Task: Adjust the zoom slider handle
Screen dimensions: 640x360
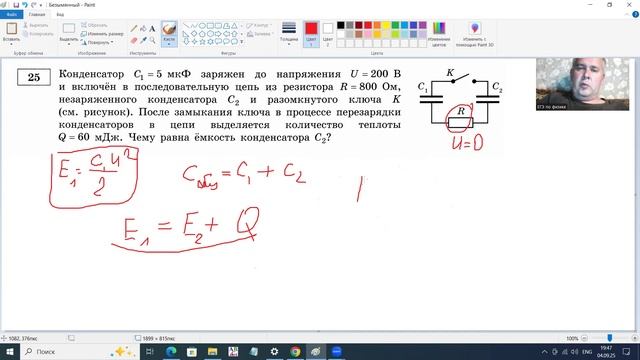Action: coord(609,338)
